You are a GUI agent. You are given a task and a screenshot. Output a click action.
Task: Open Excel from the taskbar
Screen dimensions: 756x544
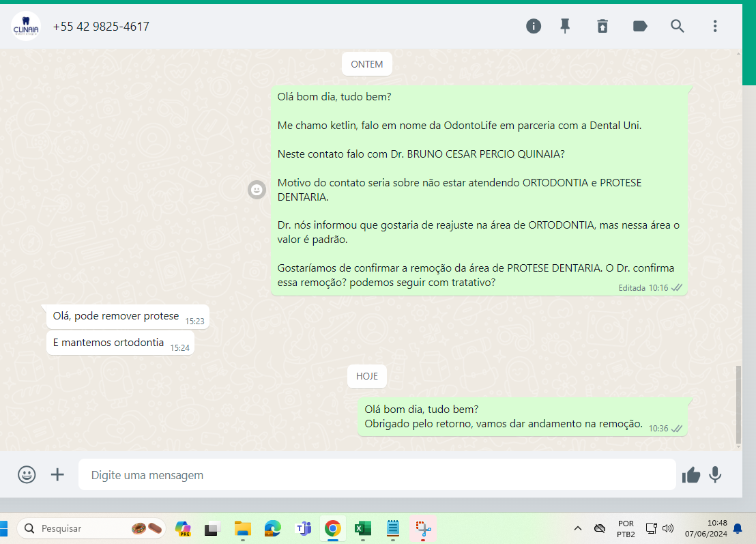(x=362, y=528)
